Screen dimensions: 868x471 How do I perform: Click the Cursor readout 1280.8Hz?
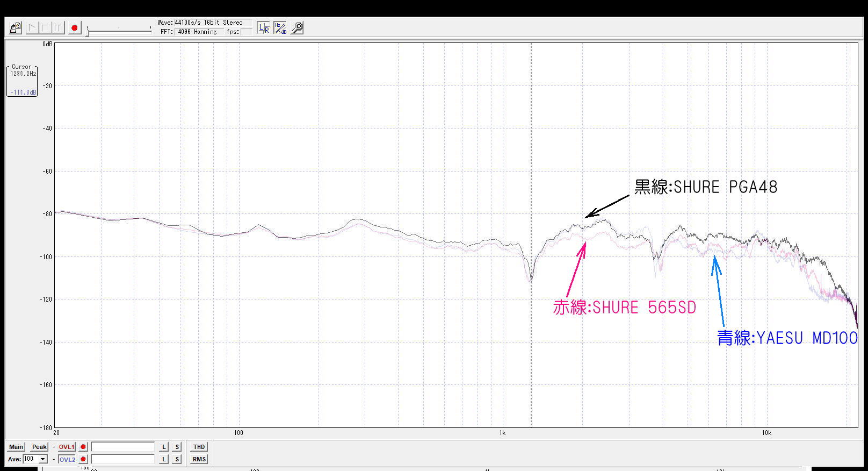pyautogui.click(x=24, y=73)
